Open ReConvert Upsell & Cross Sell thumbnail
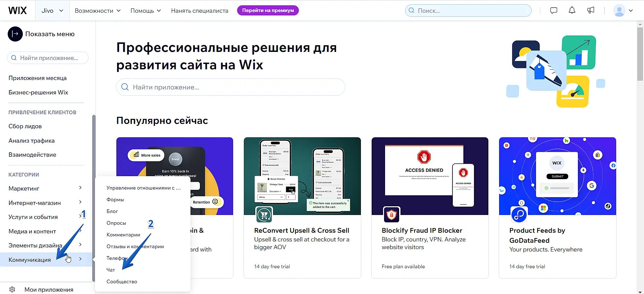 [302, 176]
